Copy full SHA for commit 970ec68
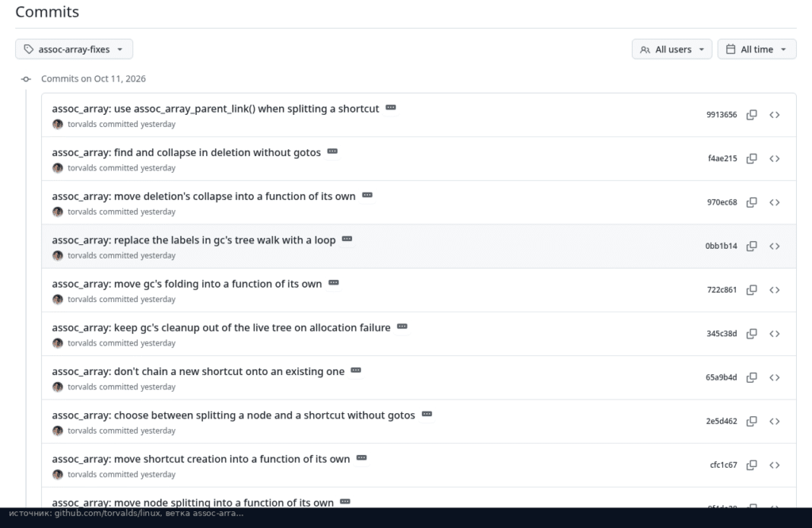The height and width of the screenshot is (528, 812). pos(752,202)
